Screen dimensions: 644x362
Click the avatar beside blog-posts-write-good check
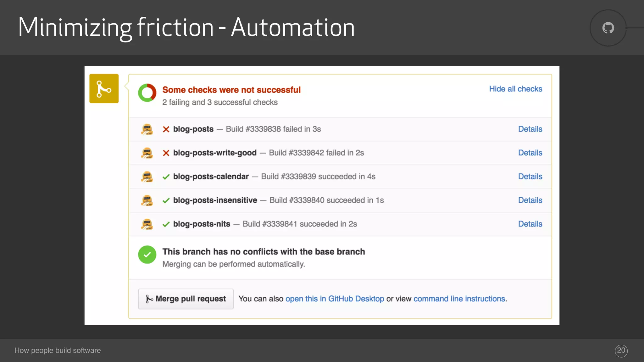point(147,153)
